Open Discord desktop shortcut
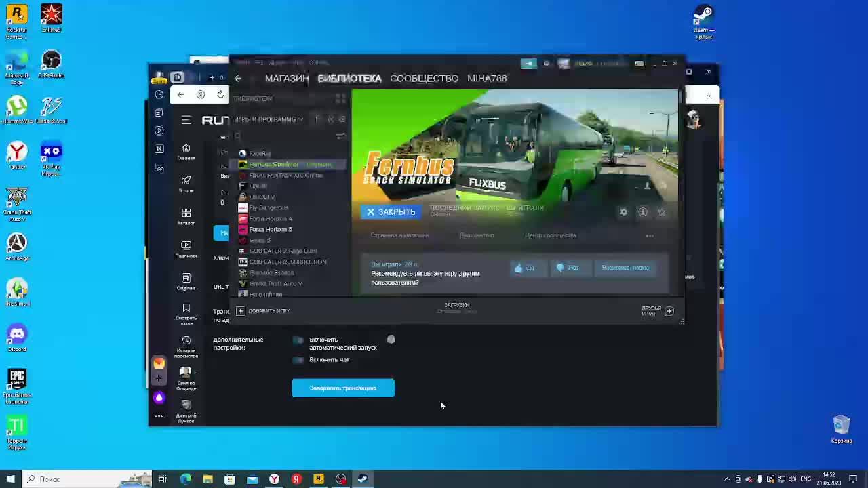This screenshot has height=488, width=868. point(17,337)
